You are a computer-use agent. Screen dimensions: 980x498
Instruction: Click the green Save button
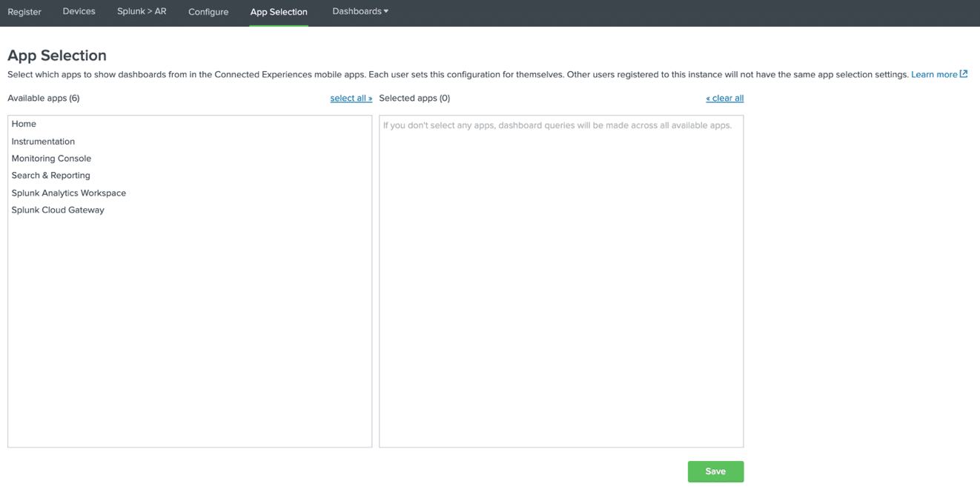click(715, 471)
